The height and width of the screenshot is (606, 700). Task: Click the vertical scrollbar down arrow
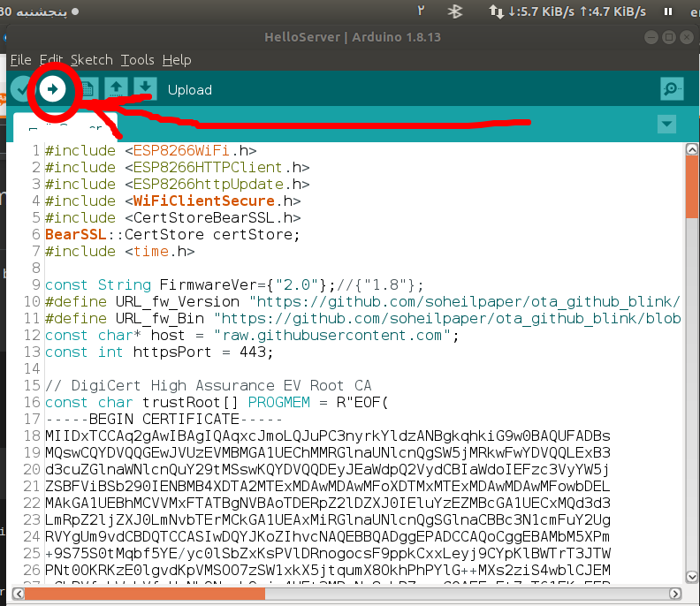pyautogui.click(x=691, y=577)
